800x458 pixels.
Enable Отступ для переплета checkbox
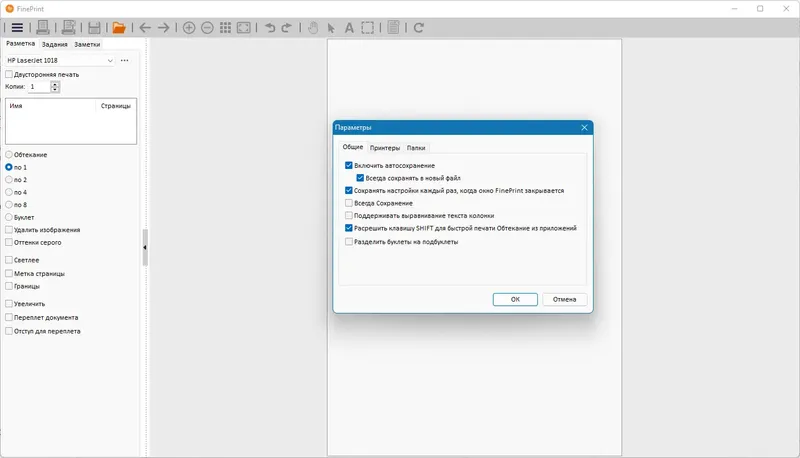9,331
